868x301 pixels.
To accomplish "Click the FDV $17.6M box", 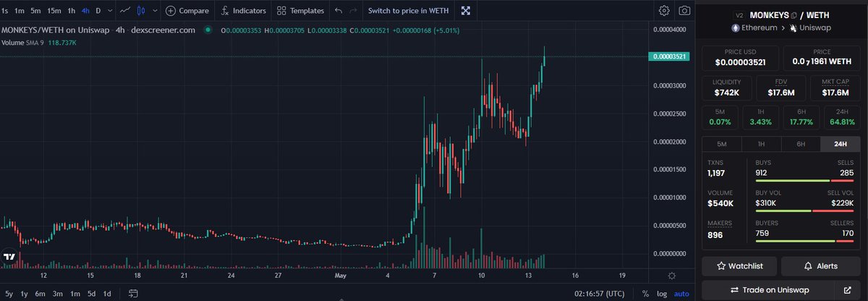I will tap(781, 88).
